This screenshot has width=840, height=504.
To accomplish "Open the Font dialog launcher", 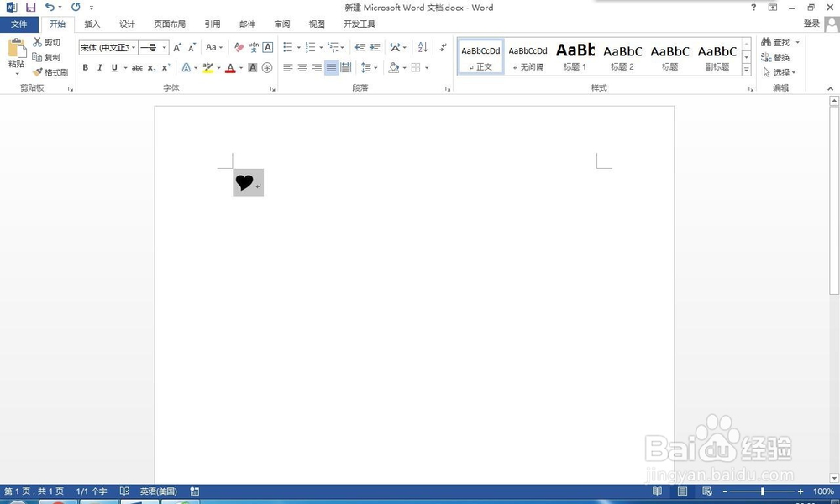I will click(273, 89).
